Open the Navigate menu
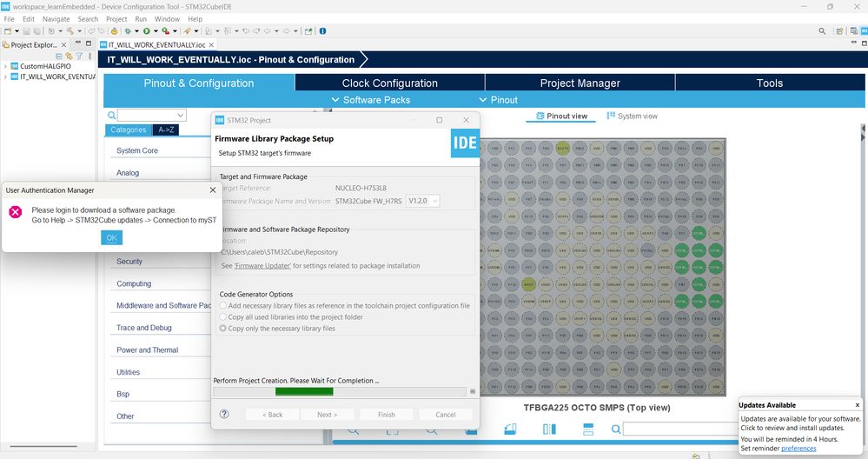Screen dimensions: 868x459 56,19
